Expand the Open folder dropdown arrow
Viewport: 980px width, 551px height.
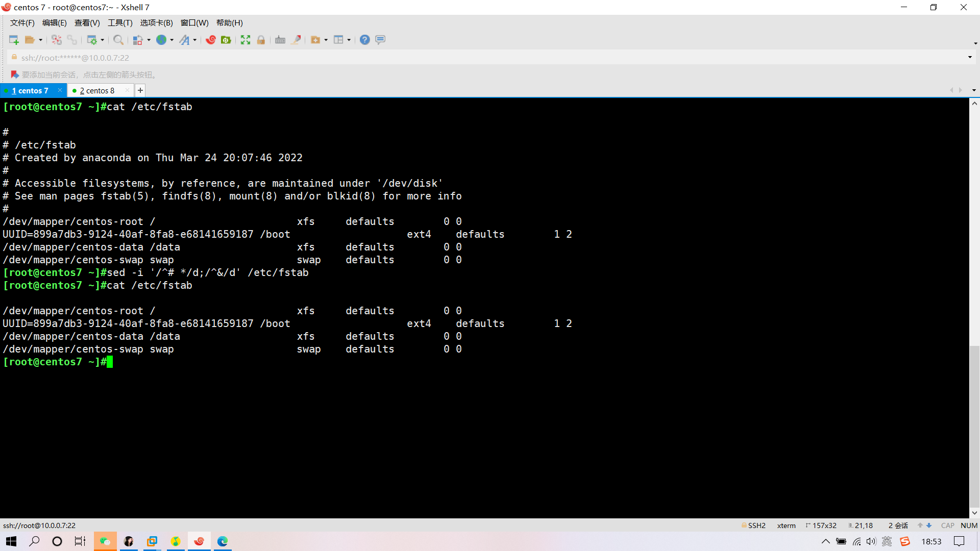click(x=41, y=40)
